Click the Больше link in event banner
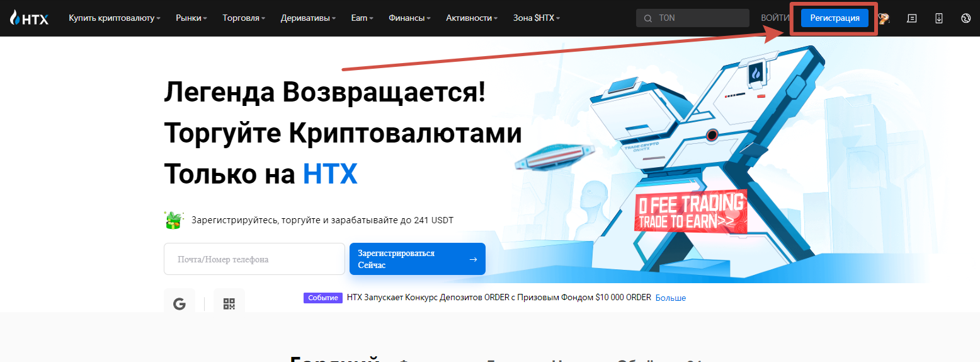The image size is (980, 362). [670, 298]
